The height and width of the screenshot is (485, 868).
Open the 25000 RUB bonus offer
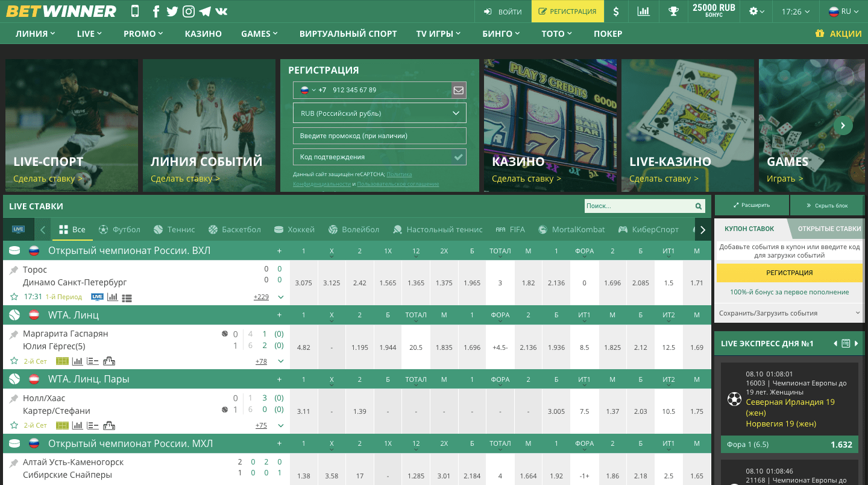(714, 10)
